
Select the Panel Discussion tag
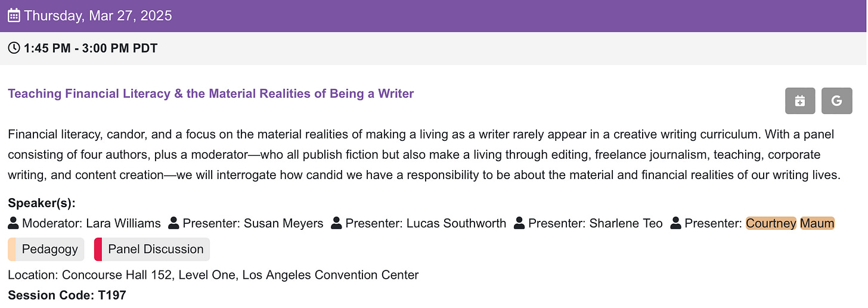click(x=152, y=250)
